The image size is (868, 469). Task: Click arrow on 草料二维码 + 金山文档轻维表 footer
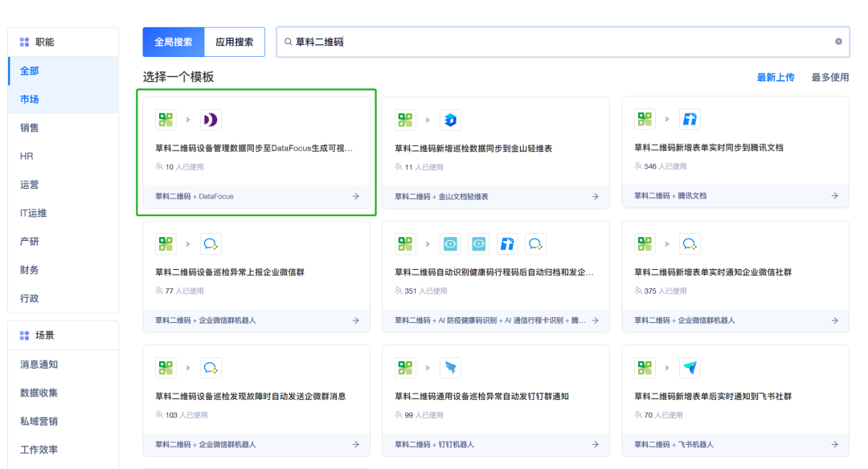595,196
